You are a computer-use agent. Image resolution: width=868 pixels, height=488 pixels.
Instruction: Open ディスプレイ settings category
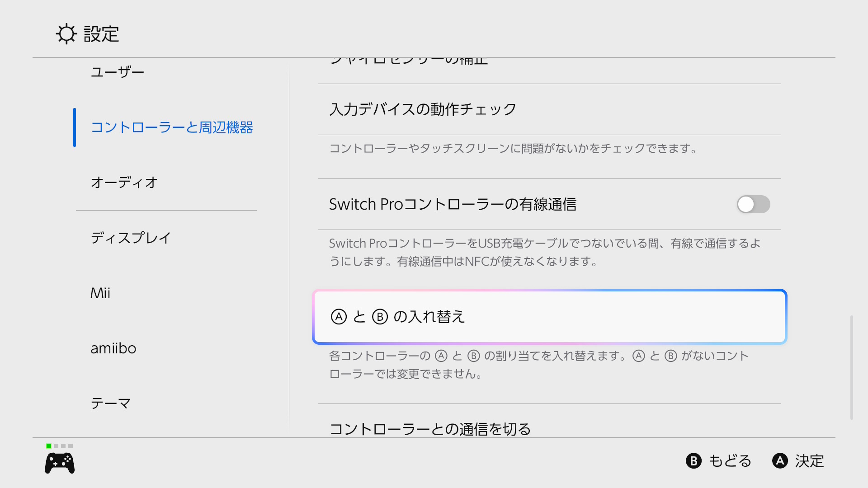[x=131, y=238]
